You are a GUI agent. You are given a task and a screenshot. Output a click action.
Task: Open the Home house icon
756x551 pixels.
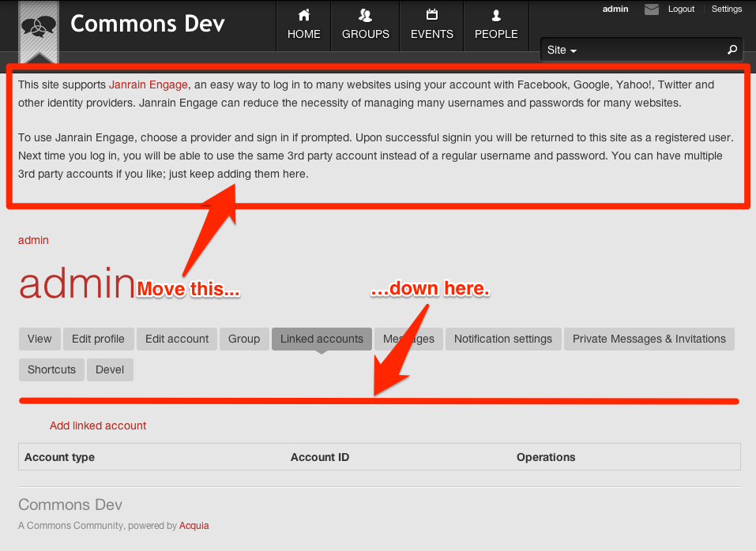(304, 16)
